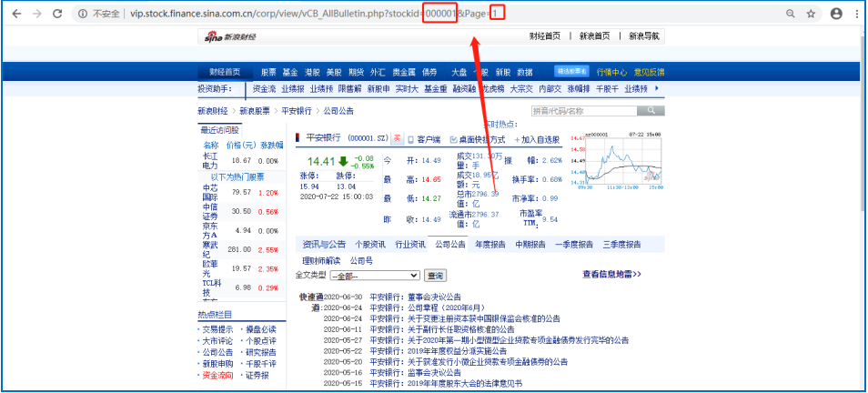Screen dimensions: 868x393
Task: Click 中芯国际 in hot stocks list
Action: [210, 192]
